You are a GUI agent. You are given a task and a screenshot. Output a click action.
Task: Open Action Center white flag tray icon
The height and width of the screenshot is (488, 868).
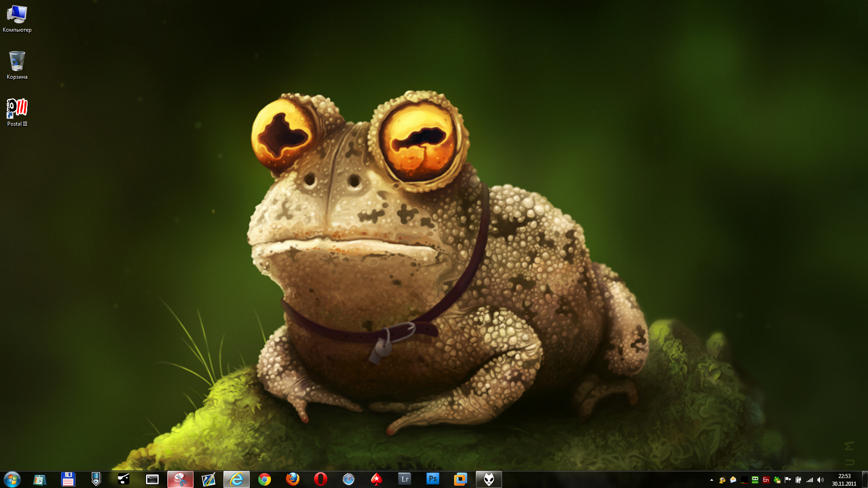pos(788,480)
